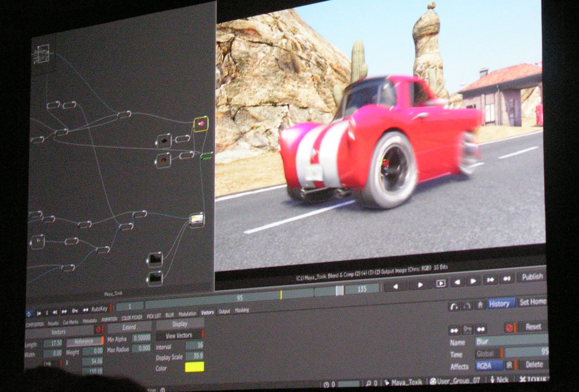Open the PICK LIST tab
The image size is (579, 392).
[154, 316]
